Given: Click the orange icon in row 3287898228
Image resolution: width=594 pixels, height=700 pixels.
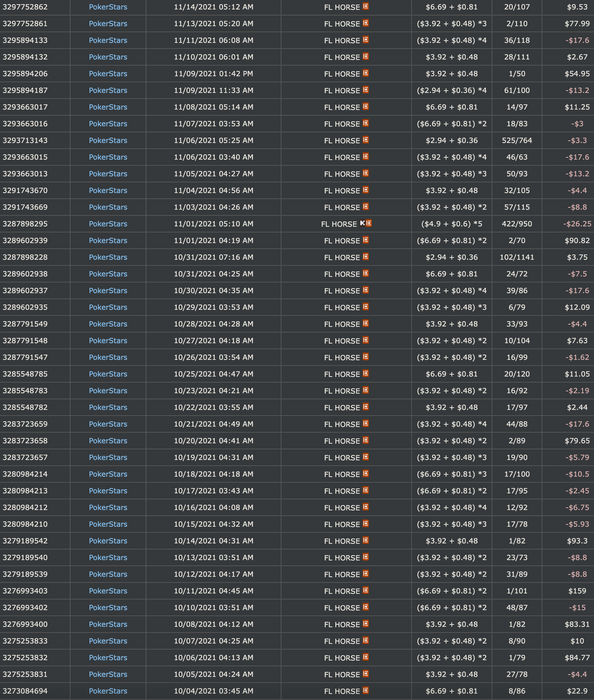Looking at the screenshot, I should pyautogui.click(x=366, y=257).
